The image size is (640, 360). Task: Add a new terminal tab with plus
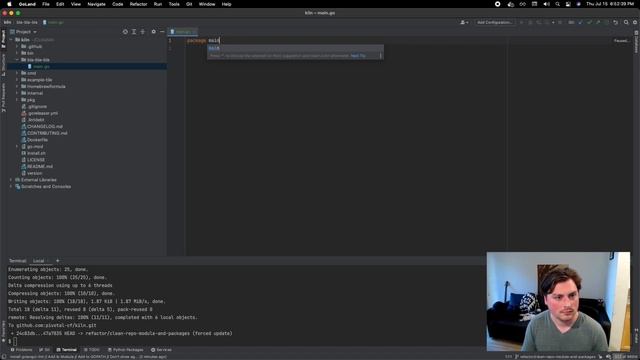[58, 260]
